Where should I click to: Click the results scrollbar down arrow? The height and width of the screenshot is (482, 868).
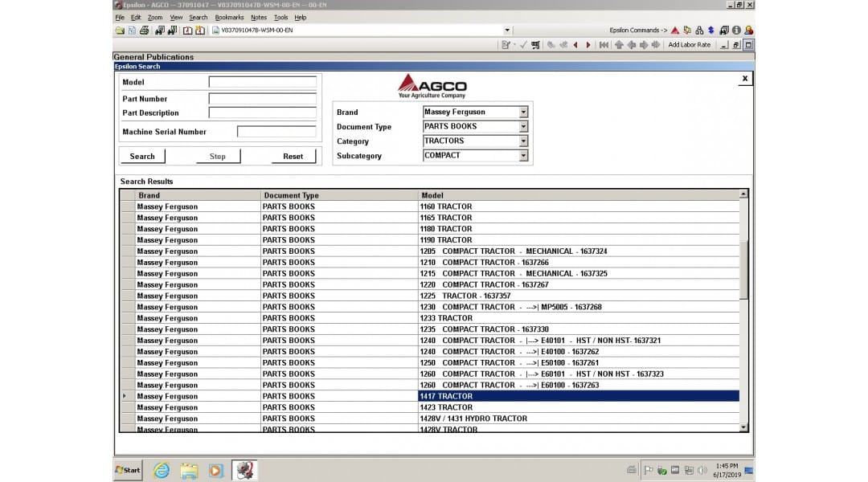(x=743, y=427)
